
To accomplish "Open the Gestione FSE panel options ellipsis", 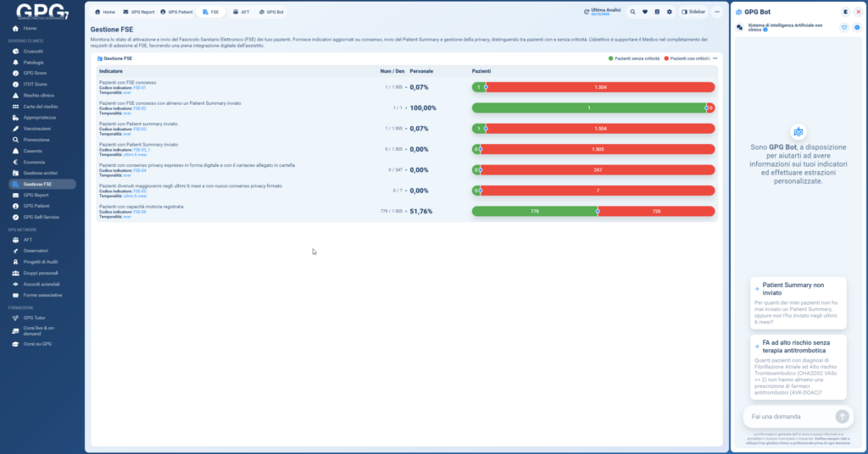I will pyautogui.click(x=715, y=58).
